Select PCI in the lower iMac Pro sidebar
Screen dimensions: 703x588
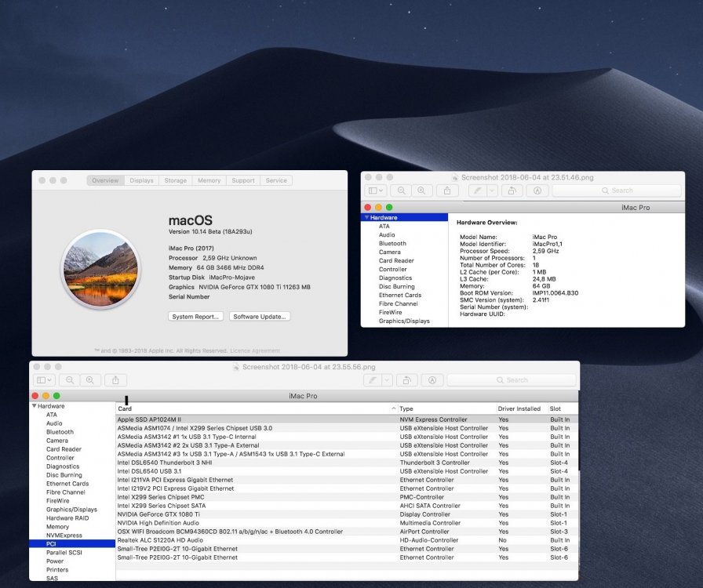point(72,543)
